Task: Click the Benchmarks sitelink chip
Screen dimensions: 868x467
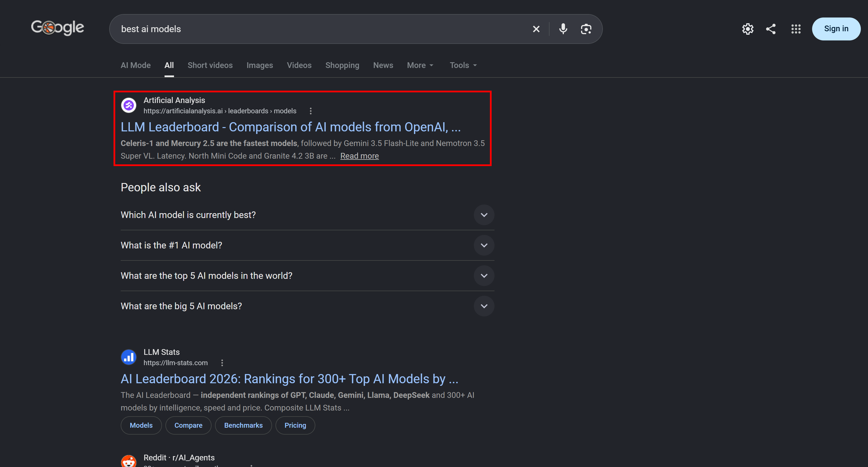Action: coord(243,425)
